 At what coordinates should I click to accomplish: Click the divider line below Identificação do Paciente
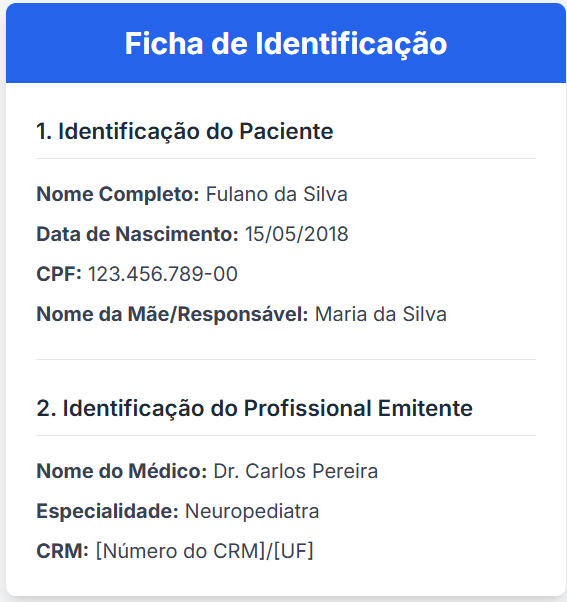click(286, 158)
